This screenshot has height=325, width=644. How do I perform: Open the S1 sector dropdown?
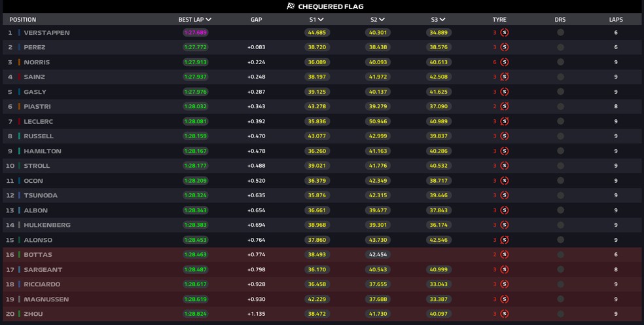[x=317, y=20]
